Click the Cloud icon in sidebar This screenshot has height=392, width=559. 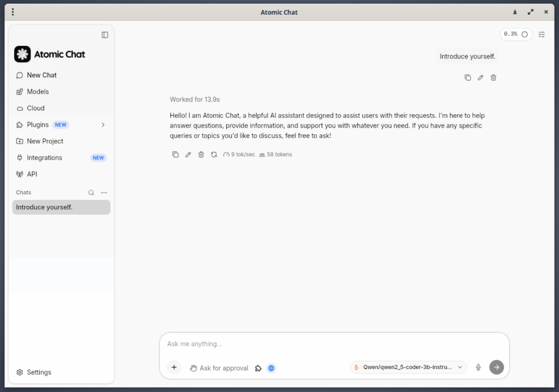20,109
